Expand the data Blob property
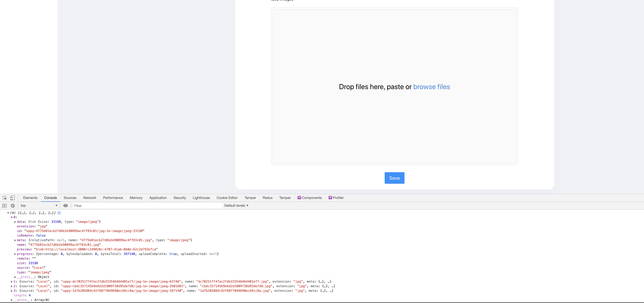644x303 pixels. pyautogui.click(x=15, y=222)
